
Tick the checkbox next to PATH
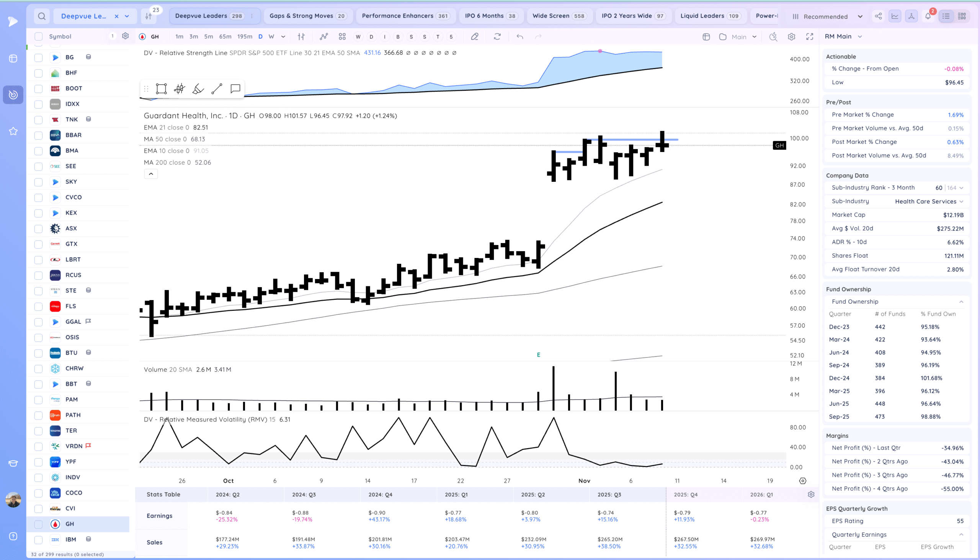click(38, 415)
